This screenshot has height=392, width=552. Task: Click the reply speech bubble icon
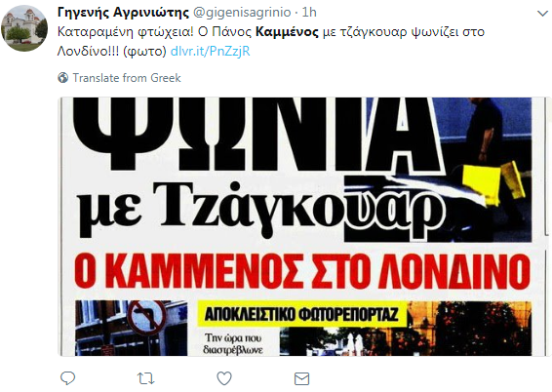click(x=67, y=378)
